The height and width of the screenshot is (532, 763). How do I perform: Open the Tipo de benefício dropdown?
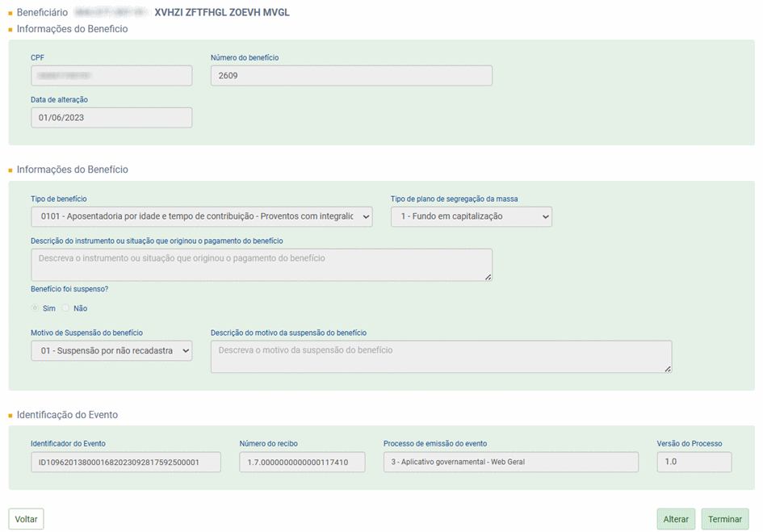coord(201,216)
